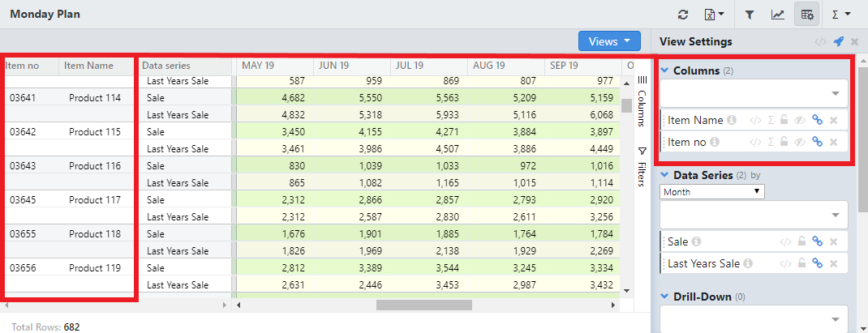Close the View Settings panel

click(x=855, y=42)
